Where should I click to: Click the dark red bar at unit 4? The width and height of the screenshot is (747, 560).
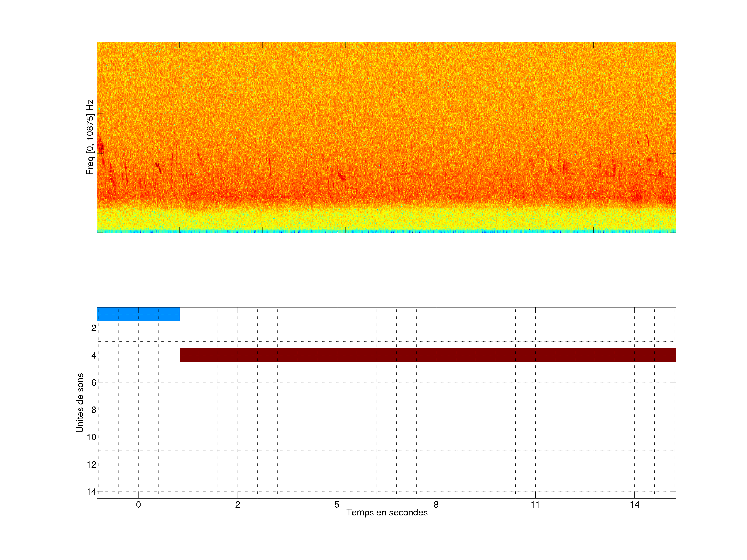(427, 355)
